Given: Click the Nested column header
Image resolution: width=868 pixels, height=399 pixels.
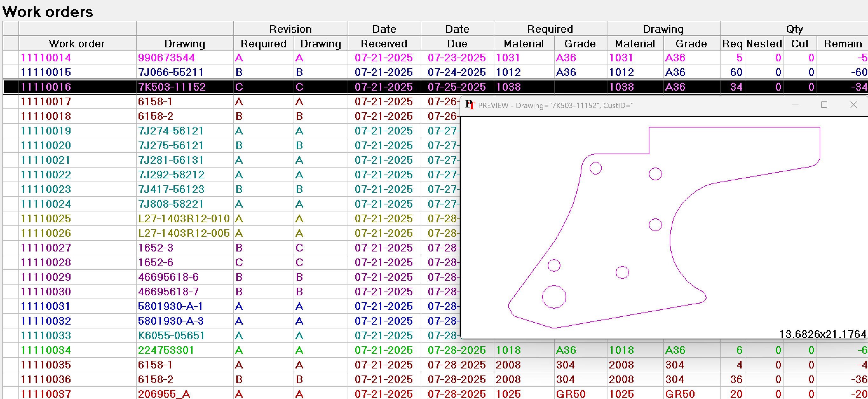Looking at the screenshot, I should pyautogui.click(x=764, y=44).
